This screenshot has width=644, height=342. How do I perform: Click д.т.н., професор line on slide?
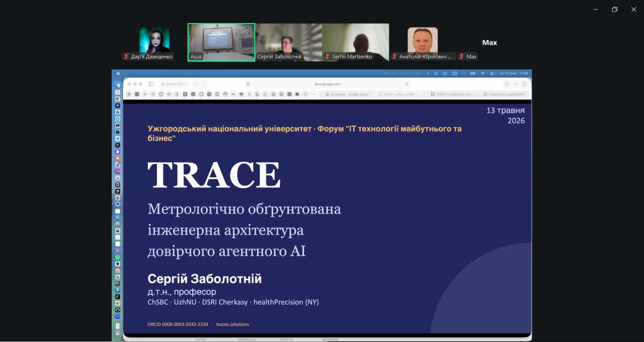coord(182,292)
